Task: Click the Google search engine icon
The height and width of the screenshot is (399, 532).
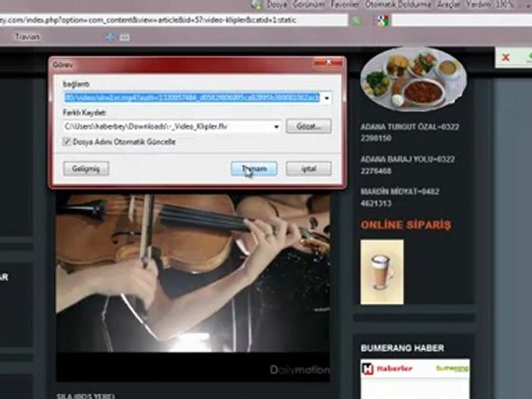Action: pos(383,21)
